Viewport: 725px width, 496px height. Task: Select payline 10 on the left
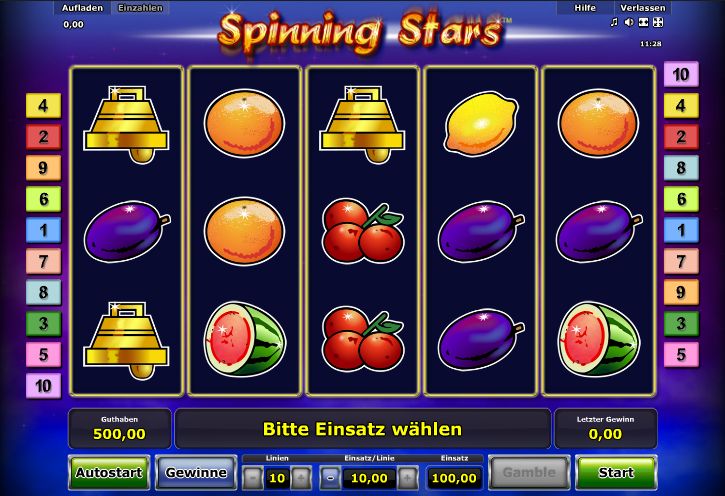click(x=43, y=386)
